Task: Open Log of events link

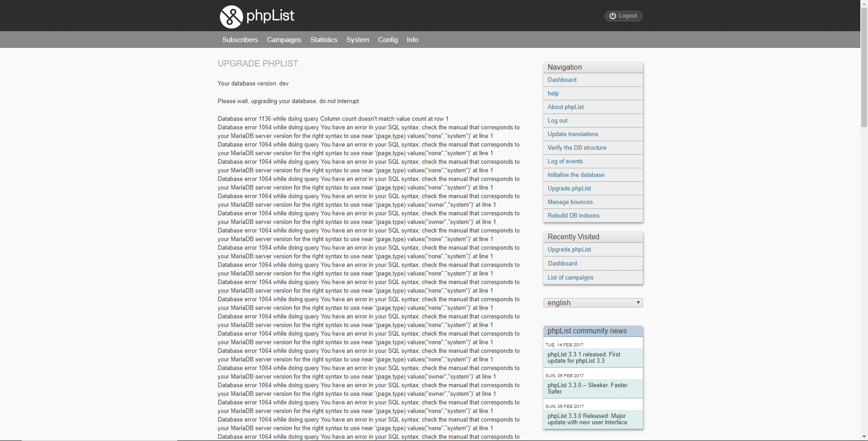Action: [x=565, y=161]
